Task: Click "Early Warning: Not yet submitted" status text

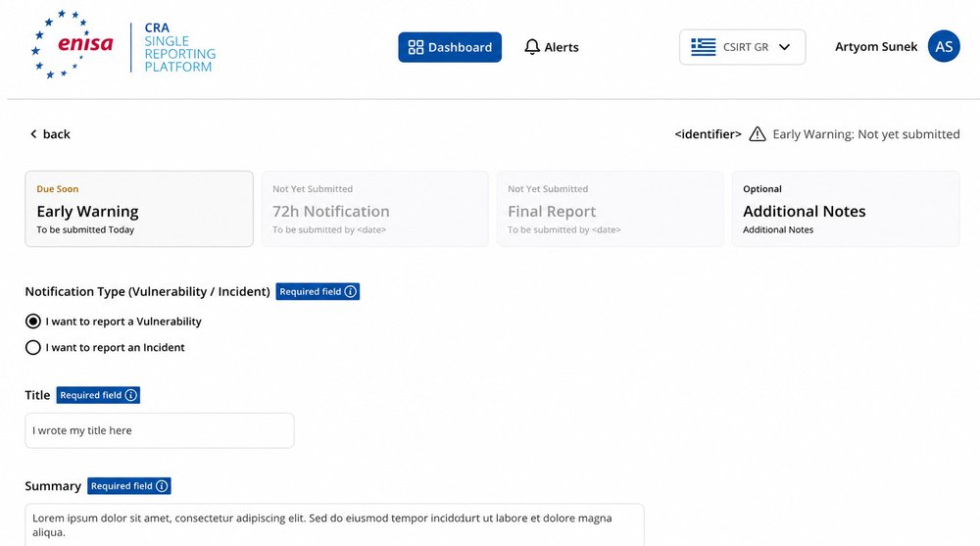Action: 865,134
